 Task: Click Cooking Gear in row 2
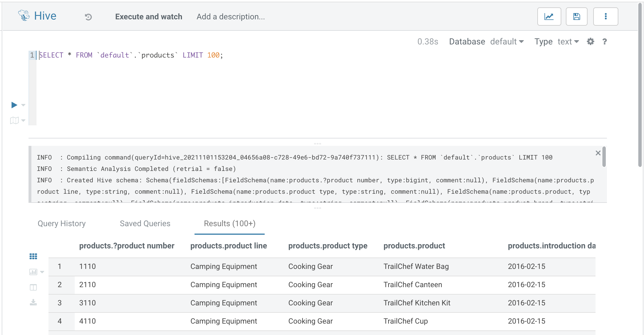tap(311, 285)
